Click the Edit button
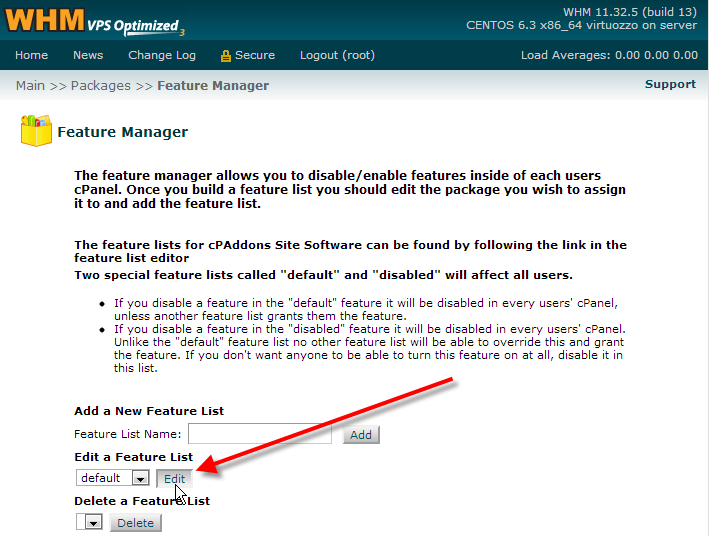 coord(175,479)
